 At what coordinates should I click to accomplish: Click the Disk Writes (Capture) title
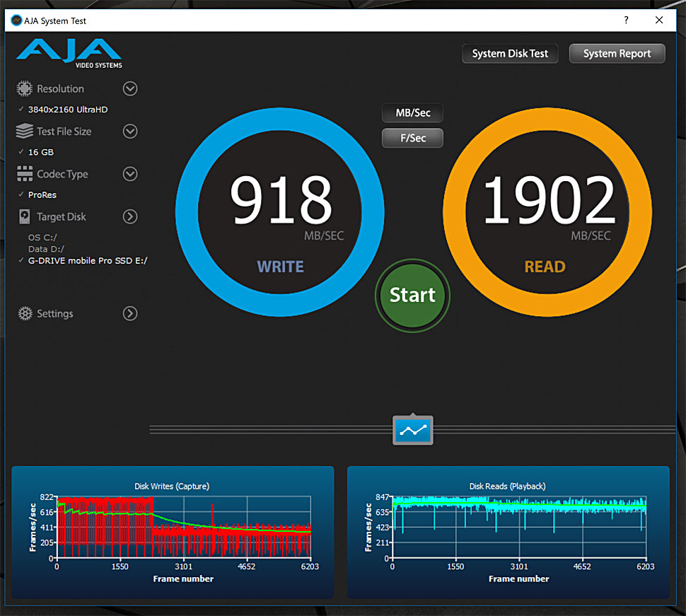pyautogui.click(x=172, y=486)
